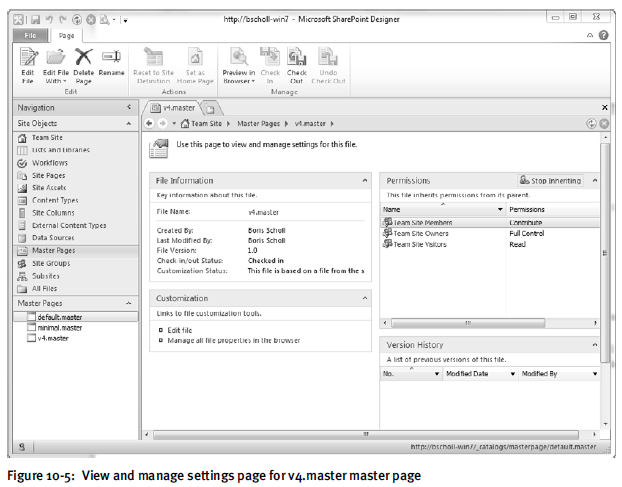This screenshot has width=622, height=487.
Task: Click the Check In ribbon icon
Action: click(270, 57)
